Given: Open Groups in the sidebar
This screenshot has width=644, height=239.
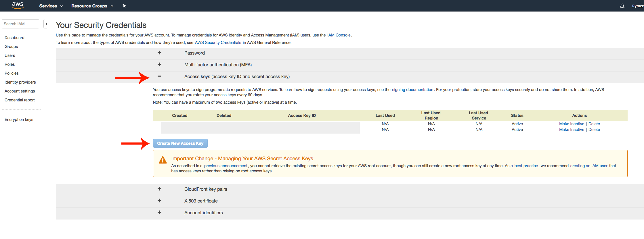Looking at the screenshot, I should point(11,47).
